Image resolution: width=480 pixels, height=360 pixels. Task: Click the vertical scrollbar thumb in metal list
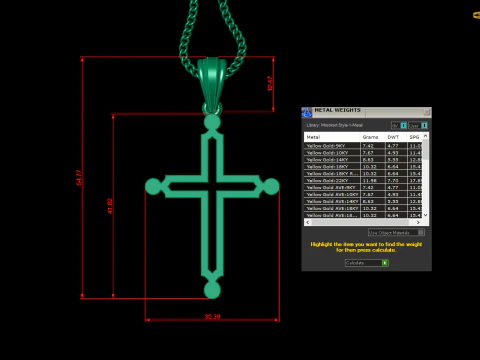[425, 149]
